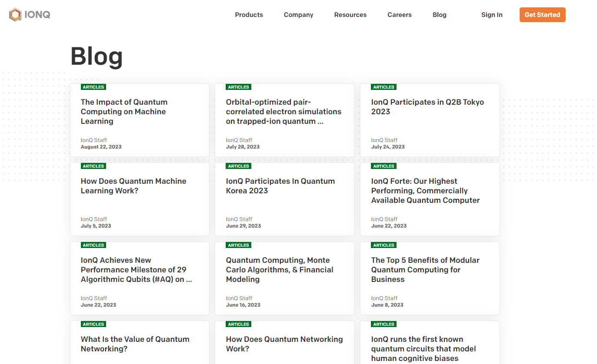The width and height of the screenshot is (597, 364).
Task: Click ARTICLES tag on Impact of Quantum Computing card
Action: 93,87
